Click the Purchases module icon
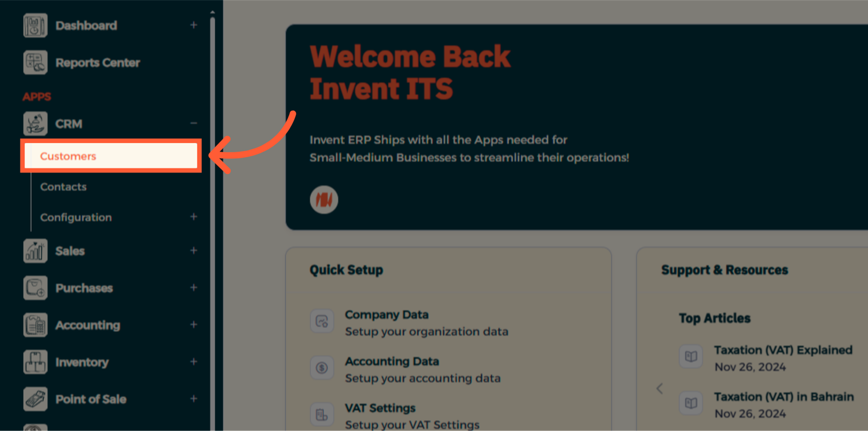868x431 pixels. click(x=35, y=288)
